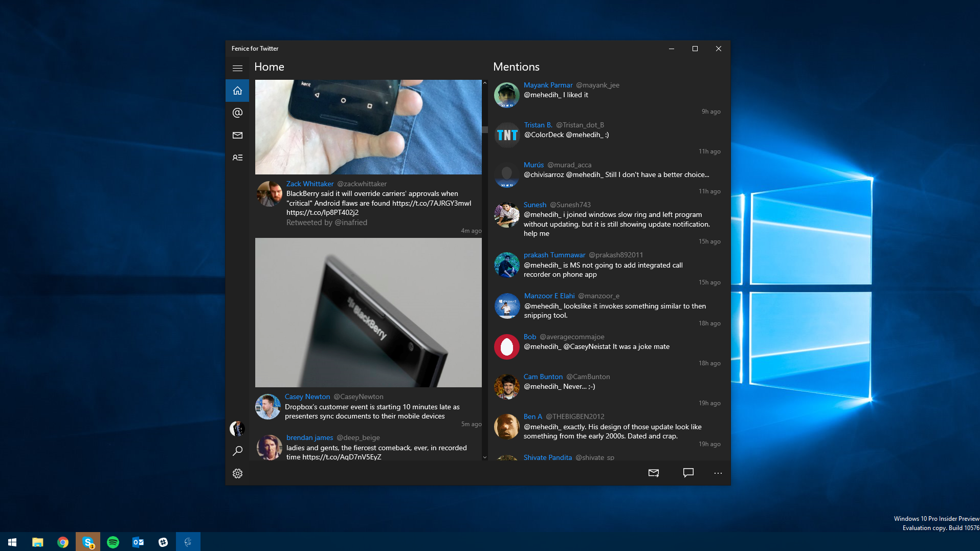The image size is (980, 551).
Task: Open Direct Messages envelope in sidebar
Action: 237,136
